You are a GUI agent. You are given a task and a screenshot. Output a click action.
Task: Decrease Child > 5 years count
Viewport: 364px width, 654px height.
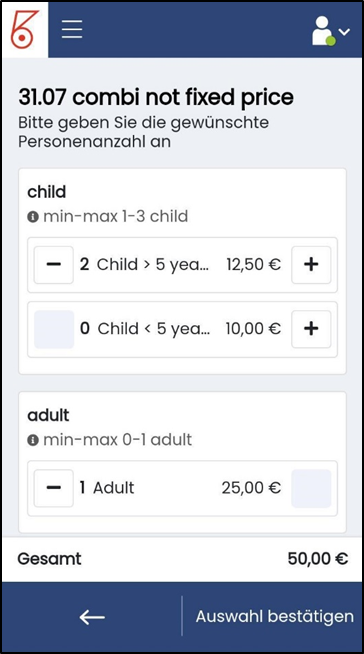pos(54,265)
